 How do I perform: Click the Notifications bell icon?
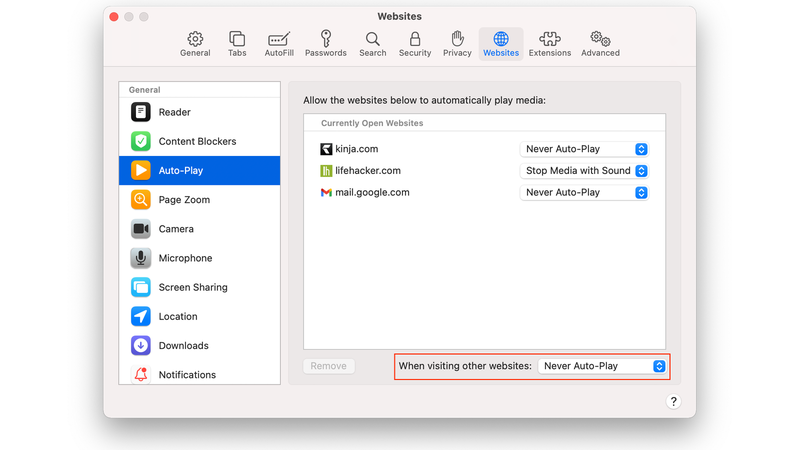point(140,374)
